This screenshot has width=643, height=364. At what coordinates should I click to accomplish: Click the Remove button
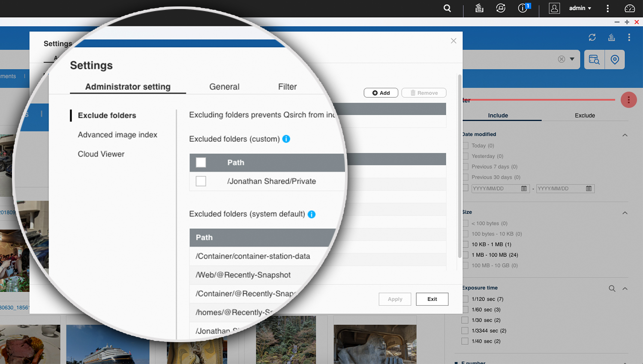424,93
